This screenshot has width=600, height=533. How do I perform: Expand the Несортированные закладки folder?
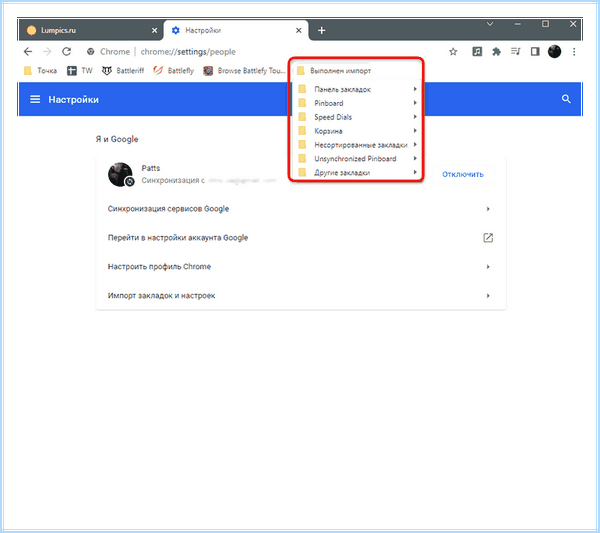[x=357, y=145]
